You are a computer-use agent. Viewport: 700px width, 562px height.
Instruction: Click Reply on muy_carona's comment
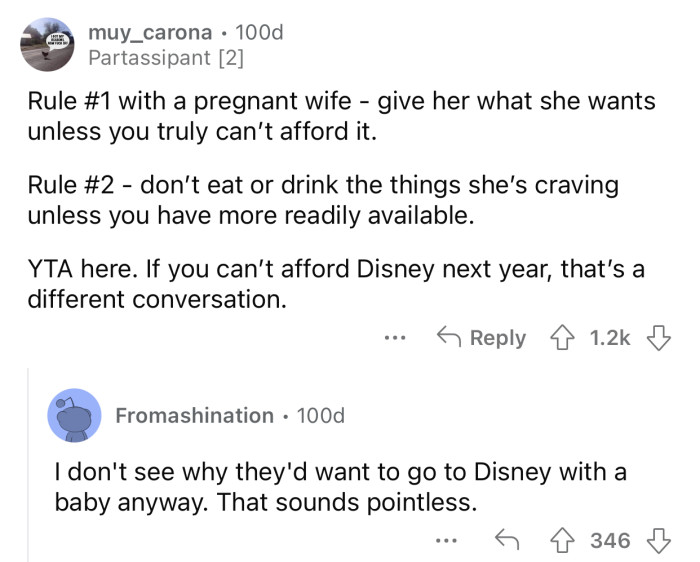[483, 338]
